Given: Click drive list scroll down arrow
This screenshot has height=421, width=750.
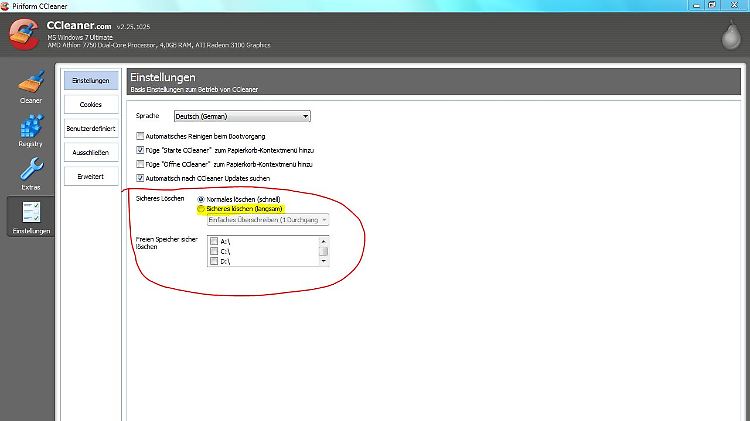Looking at the screenshot, I should pos(324,261).
